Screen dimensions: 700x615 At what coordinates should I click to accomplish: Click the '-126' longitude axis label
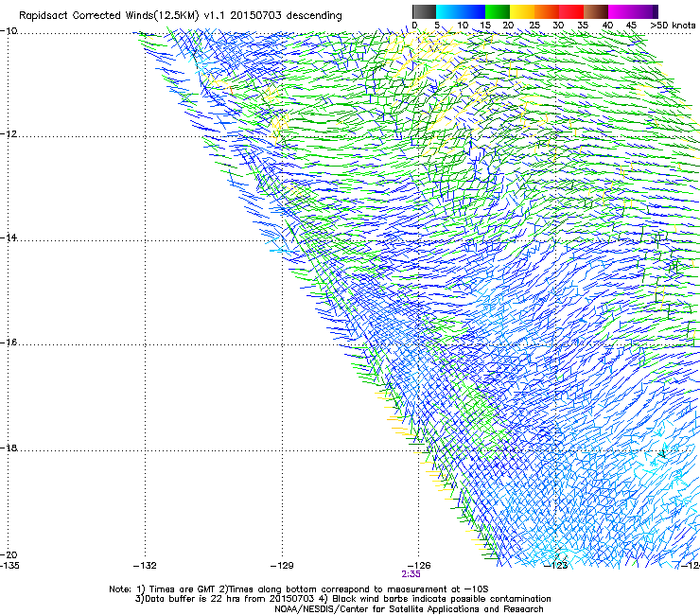[419, 566]
